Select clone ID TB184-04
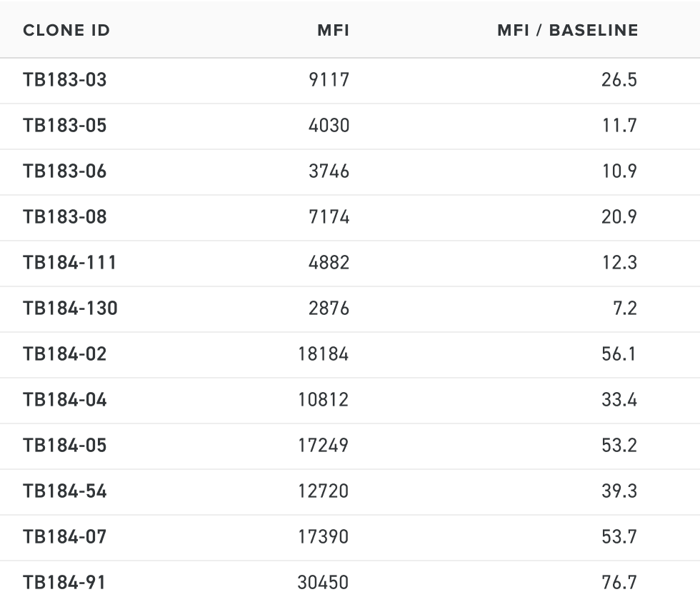 click(64, 399)
